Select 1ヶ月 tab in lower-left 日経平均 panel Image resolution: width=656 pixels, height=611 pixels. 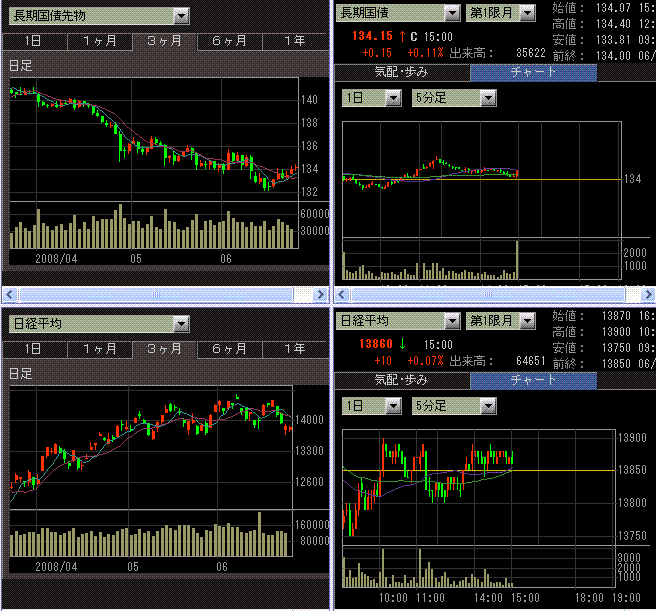tap(100, 349)
